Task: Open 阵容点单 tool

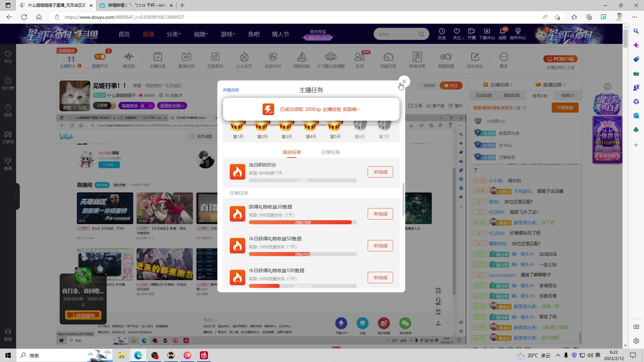Action: tap(417, 60)
